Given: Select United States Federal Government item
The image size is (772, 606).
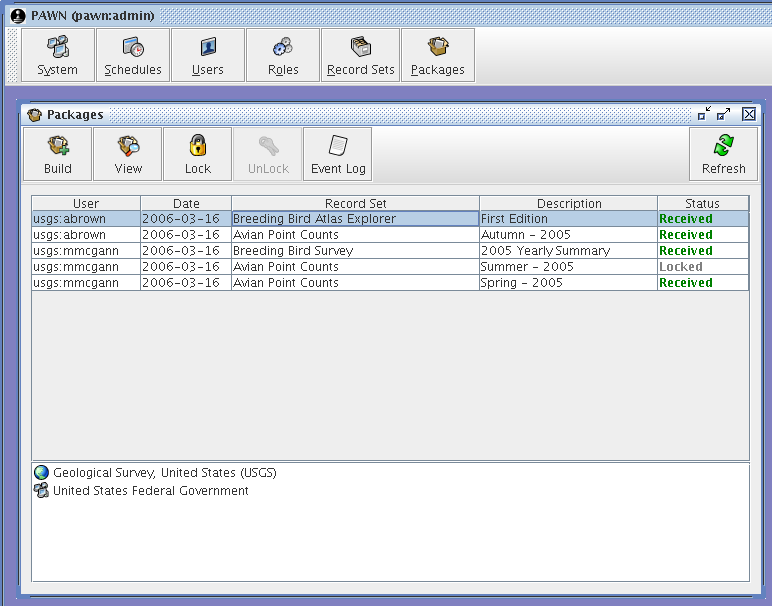Looking at the screenshot, I should click(150, 491).
